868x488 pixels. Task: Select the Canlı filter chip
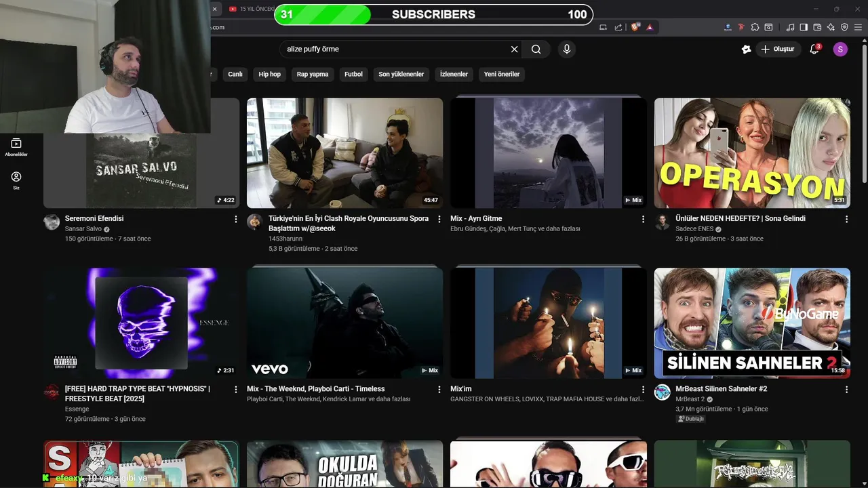[235, 75]
